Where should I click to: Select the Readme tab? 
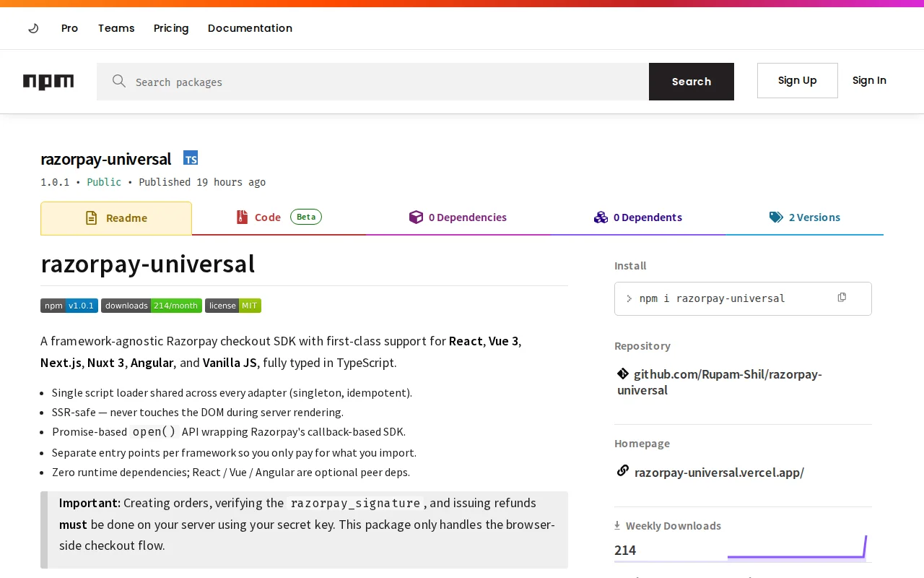pos(116,218)
